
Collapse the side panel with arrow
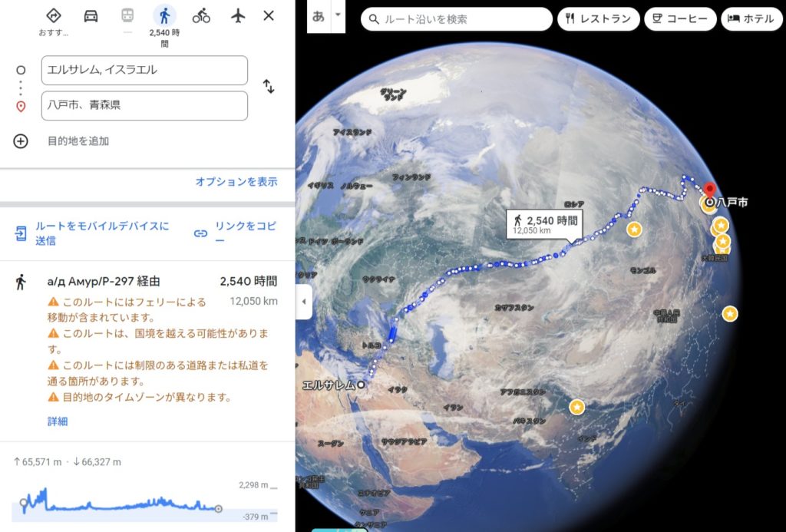[304, 302]
